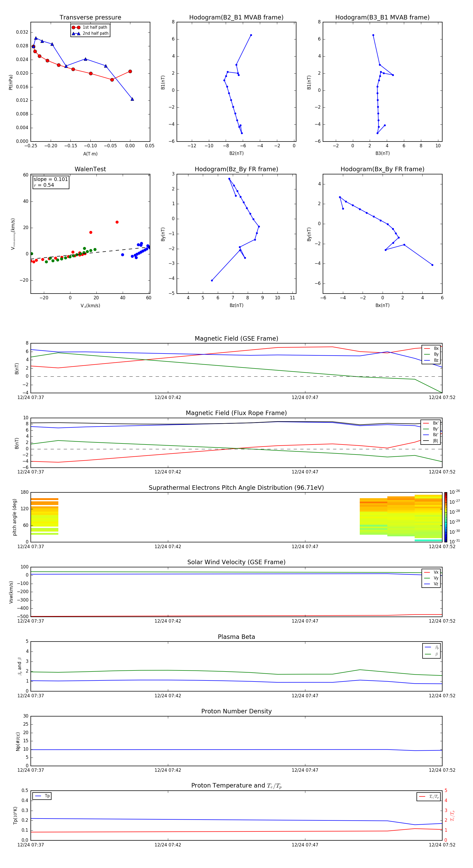Select the 'Vx' velocity legend entry
Screen dimensions: 473x868
(431, 572)
